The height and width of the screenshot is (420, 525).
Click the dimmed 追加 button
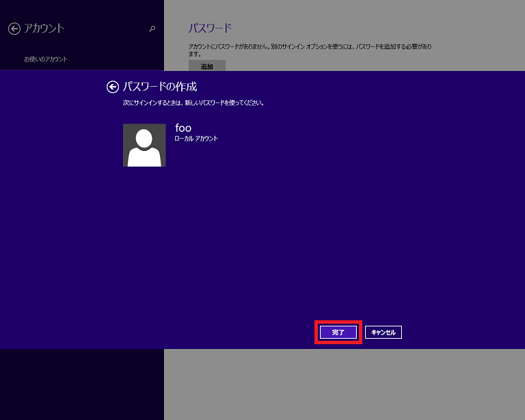coord(206,66)
